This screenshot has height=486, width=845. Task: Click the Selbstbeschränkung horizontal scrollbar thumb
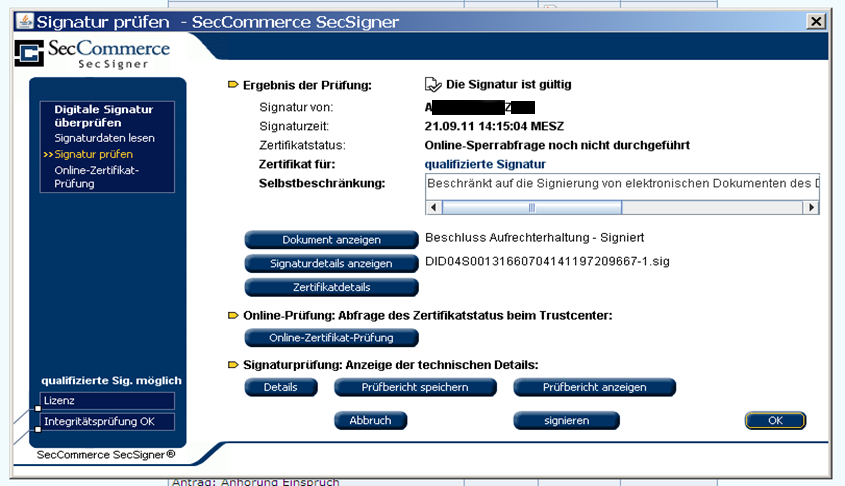click(x=532, y=207)
